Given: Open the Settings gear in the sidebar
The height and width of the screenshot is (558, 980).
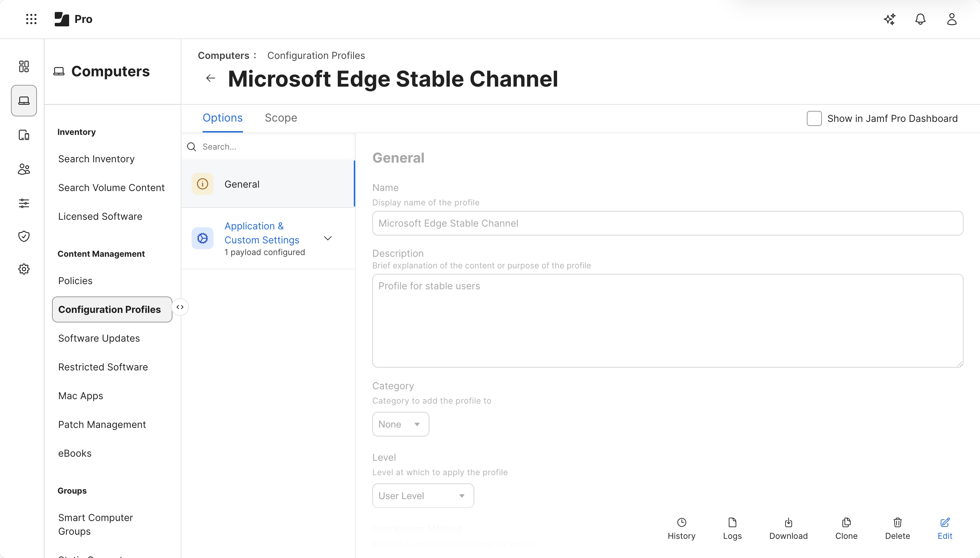Looking at the screenshot, I should pos(23,269).
